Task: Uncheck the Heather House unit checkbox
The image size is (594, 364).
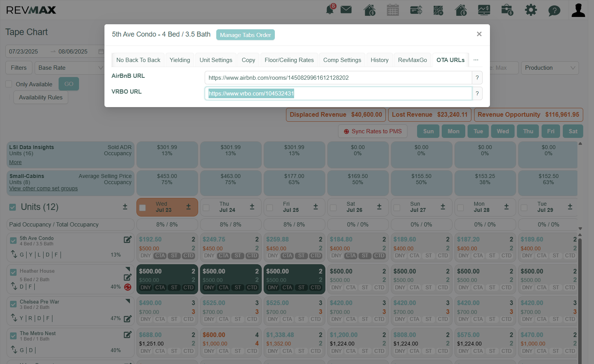Action: coord(13,272)
